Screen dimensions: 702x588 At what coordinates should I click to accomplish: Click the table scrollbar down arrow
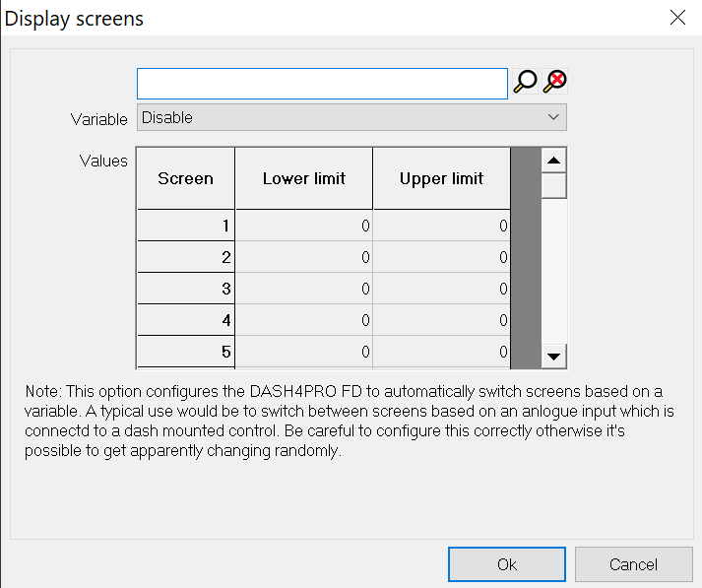(x=554, y=357)
